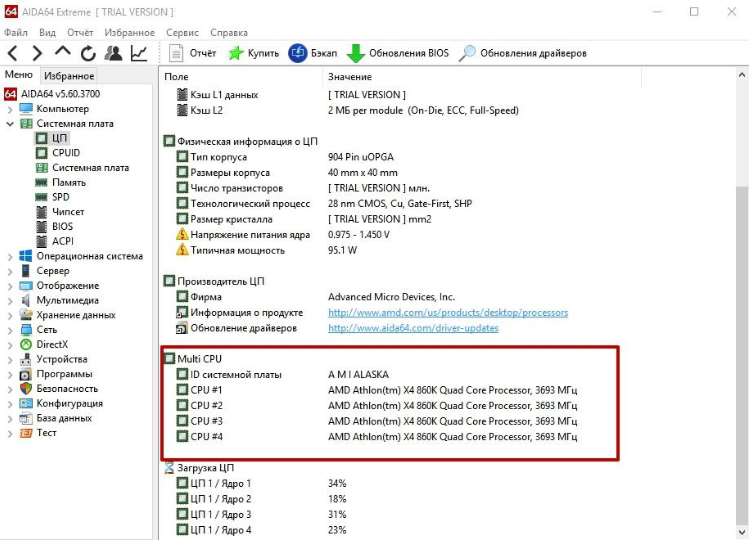Click the Программы tree icon
754x555 pixels.
25,374
